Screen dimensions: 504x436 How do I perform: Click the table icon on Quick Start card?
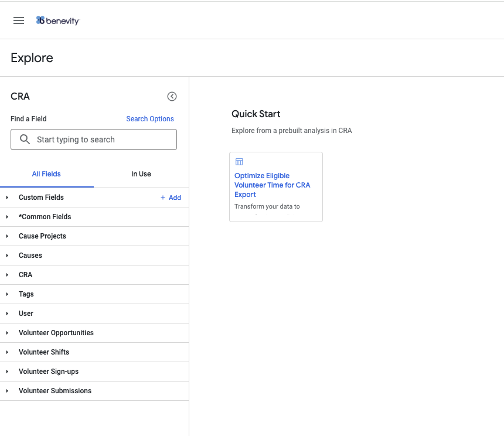click(240, 162)
